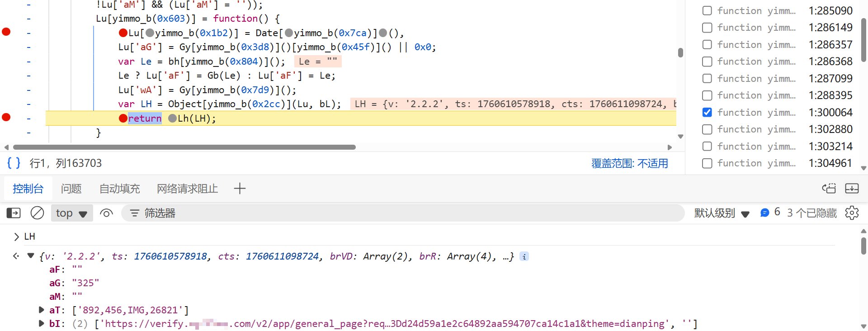Click the 覆盖范围: 不适用 link
This screenshot has width=868, height=331.
629,163
